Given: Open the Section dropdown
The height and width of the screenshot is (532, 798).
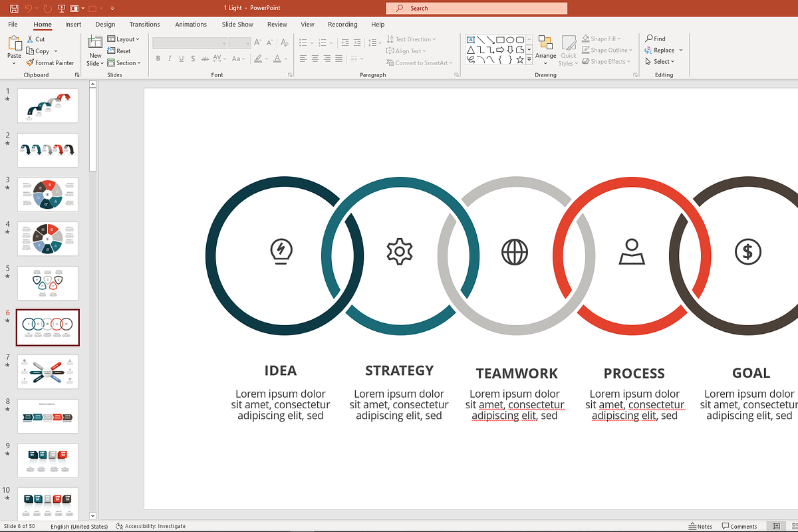Looking at the screenshot, I should pyautogui.click(x=124, y=63).
